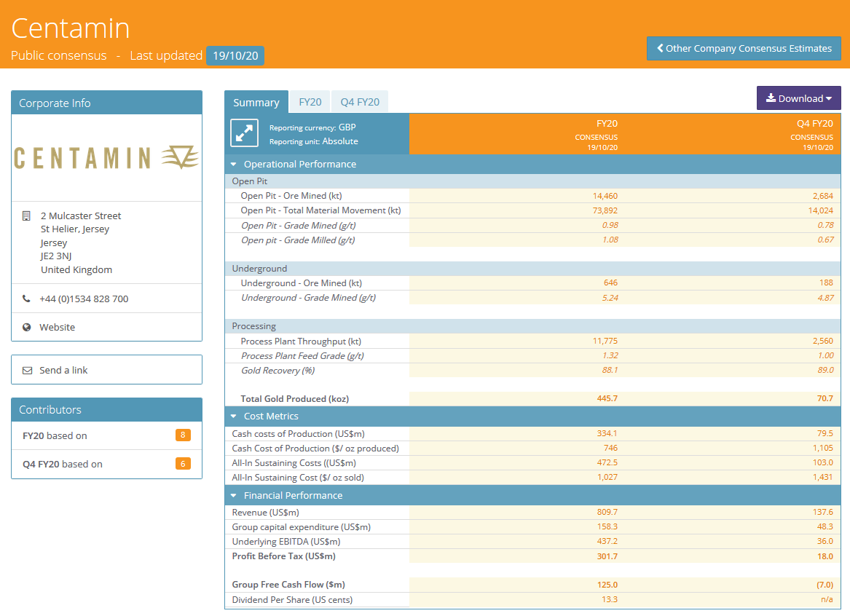Image resolution: width=850 pixels, height=616 pixels.
Task: Click the last updated date 19/10/20 badge
Action: (x=235, y=56)
